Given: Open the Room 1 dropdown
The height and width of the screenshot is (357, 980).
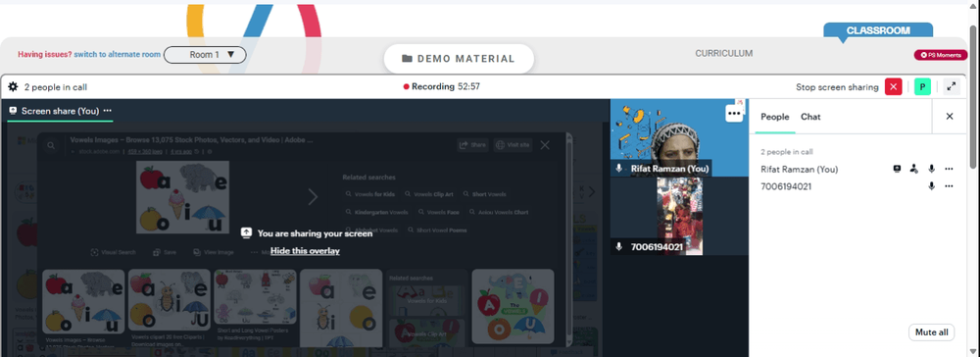Looking at the screenshot, I should (x=205, y=55).
